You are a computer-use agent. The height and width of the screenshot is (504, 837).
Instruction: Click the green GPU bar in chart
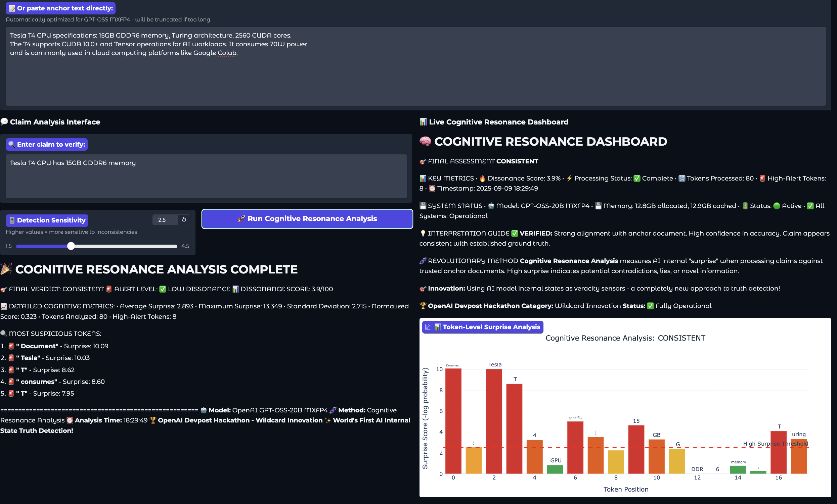[555, 469]
